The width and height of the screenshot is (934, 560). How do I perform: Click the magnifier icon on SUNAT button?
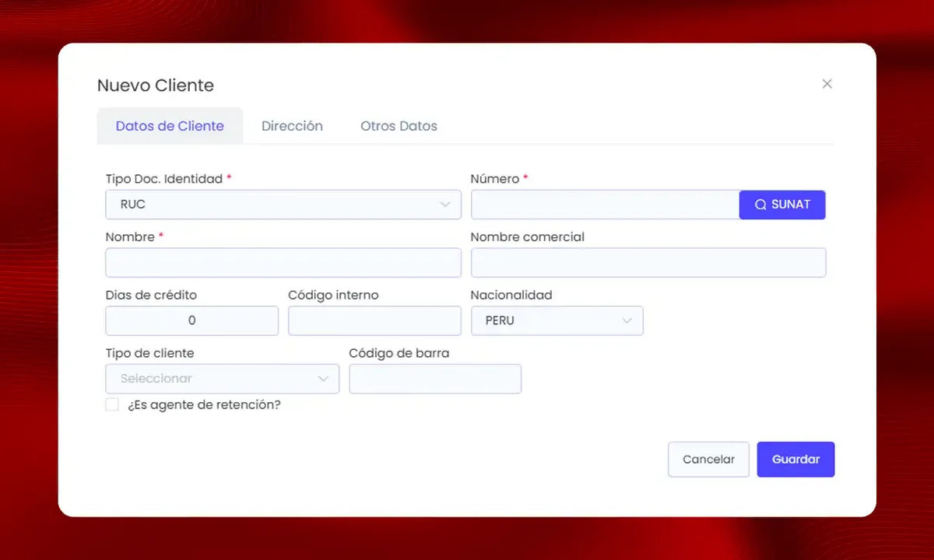(x=760, y=205)
